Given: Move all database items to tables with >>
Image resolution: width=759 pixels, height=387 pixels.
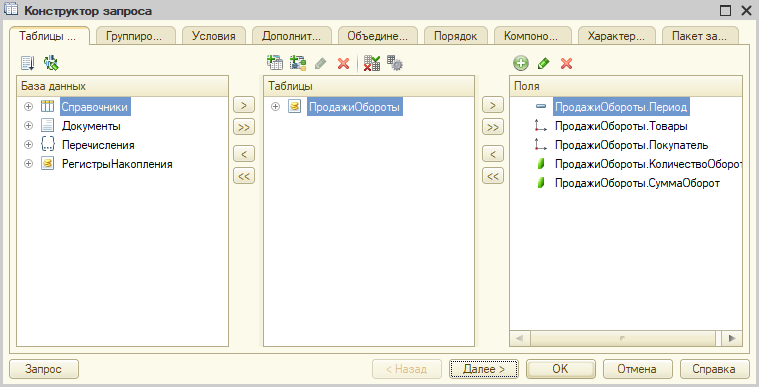Looking at the screenshot, I should [243, 127].
